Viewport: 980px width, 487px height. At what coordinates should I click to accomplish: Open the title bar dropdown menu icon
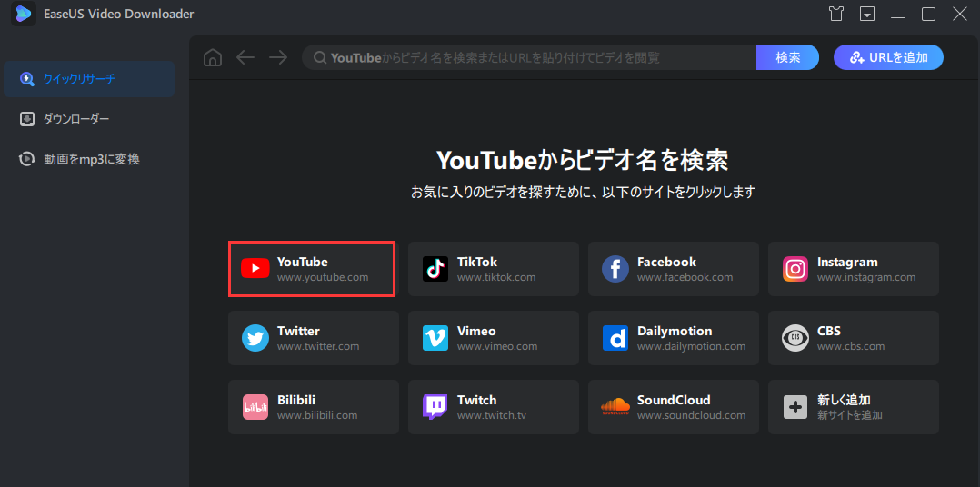(867, 14)
